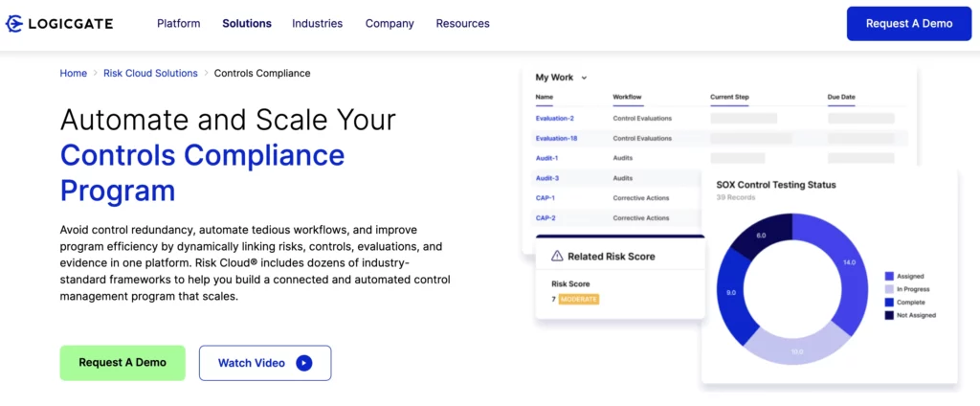Click the Watch Video button
Viewport: 980px width, 406px height.
click(265, 363)
